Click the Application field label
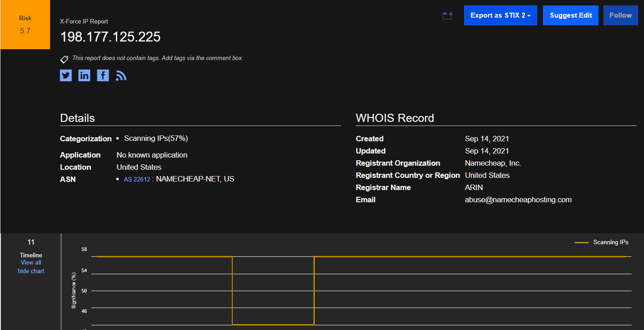This screenshot has height=330, width=644. [80, 155]
